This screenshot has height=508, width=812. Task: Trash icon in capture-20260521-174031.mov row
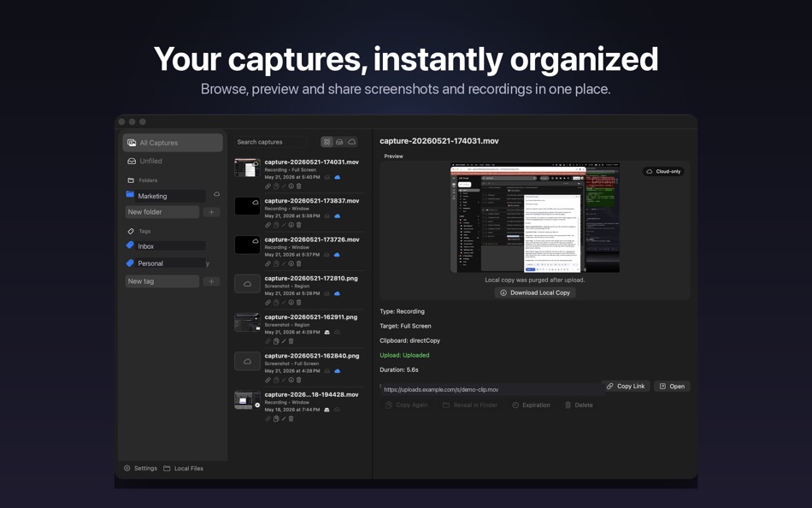pyautogui.click(x=299, y=186)
